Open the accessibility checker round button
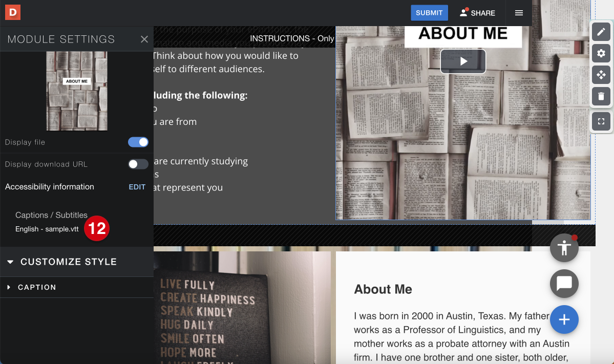The width and height of the screenshot is (614, 364). pos(564,248)
